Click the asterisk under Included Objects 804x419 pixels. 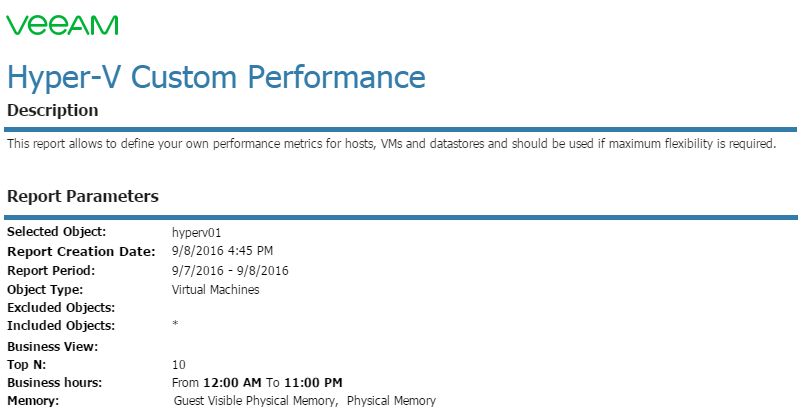pyautogui.click(x=175, y=324)
